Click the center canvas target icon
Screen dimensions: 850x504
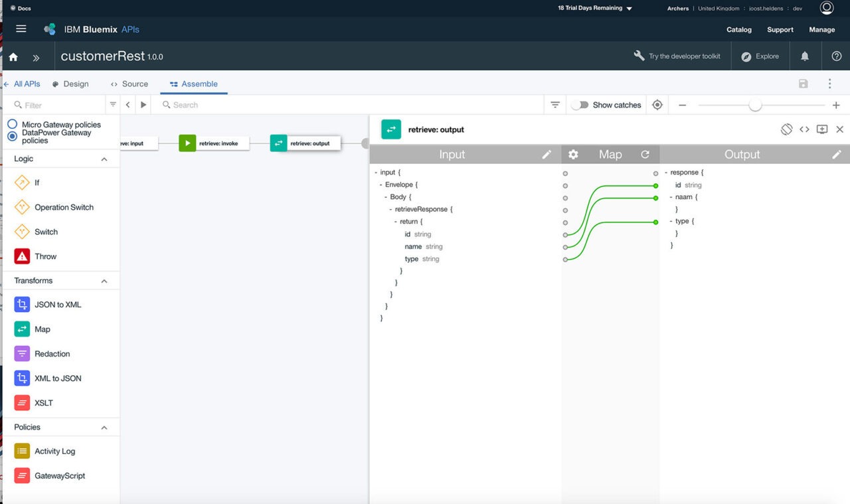pyautogui.click(x=657, y=105)
